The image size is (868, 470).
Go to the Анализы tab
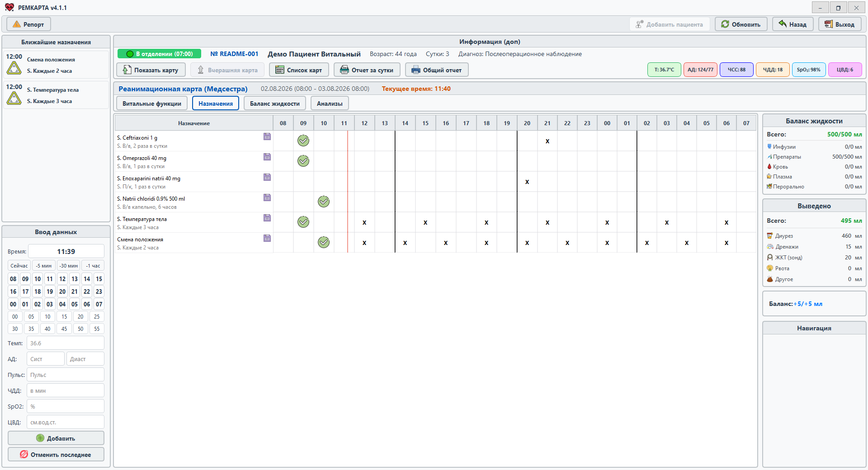pos(330,103)
